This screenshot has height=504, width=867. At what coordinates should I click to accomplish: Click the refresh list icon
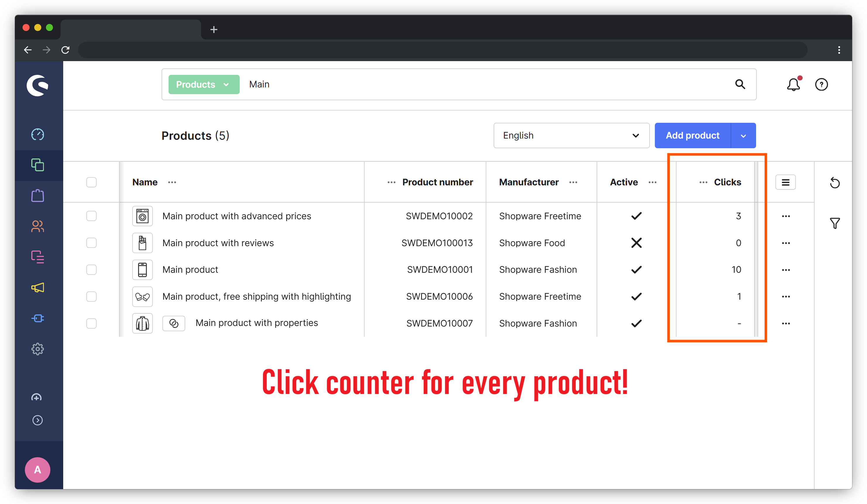(x=835, y=182)
